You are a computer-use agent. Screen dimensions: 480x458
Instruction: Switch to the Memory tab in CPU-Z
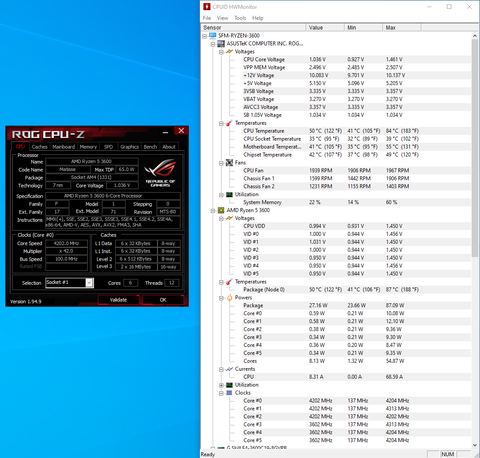(88, 147)
